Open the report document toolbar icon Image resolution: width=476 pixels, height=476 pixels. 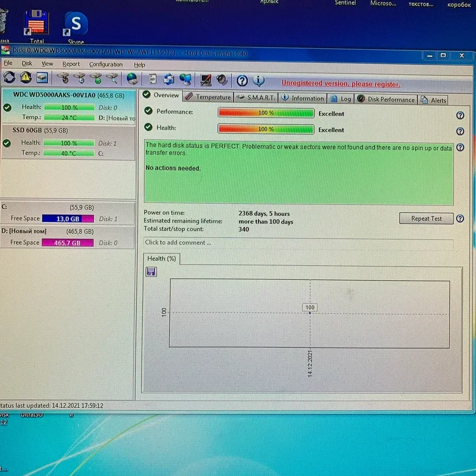(x=153, y=79)
